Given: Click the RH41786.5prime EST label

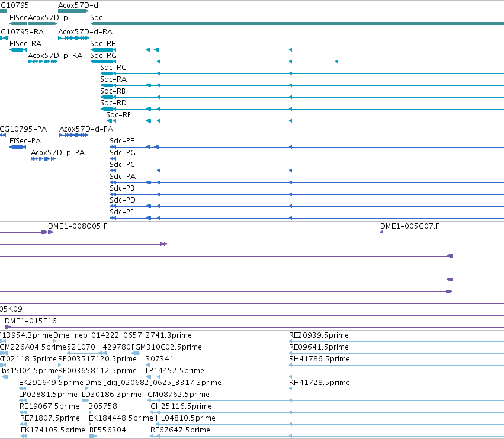Looking at the screenshot, I should click(319, 359).
